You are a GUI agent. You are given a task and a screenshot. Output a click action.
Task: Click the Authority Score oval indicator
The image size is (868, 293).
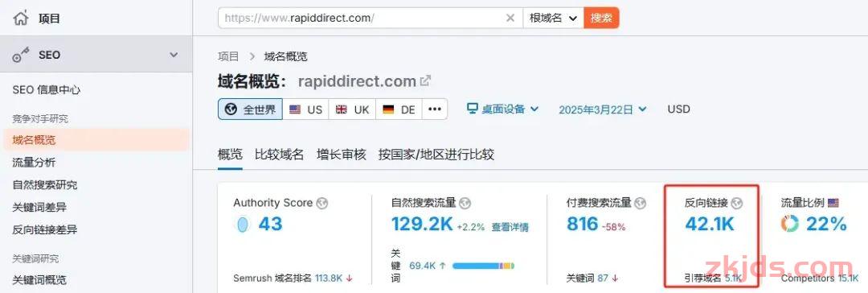(243, 225)
